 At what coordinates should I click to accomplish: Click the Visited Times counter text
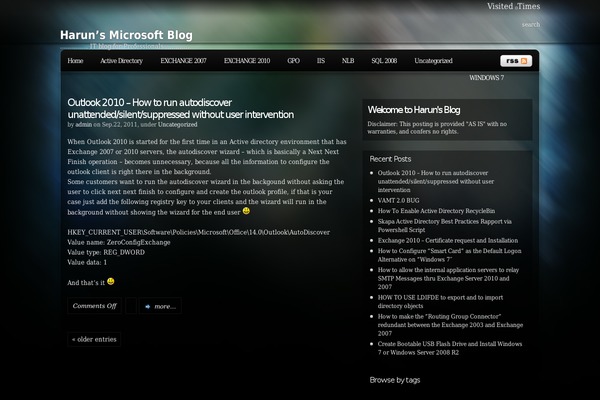pos(514,7)
